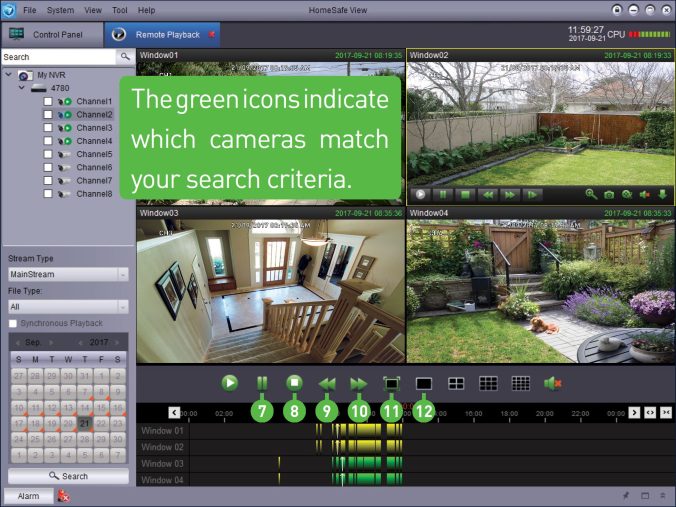This screenshot has width=676, height=507.
Task: Collapse the My NVR tree node
Action: click(x=9, y=75)
